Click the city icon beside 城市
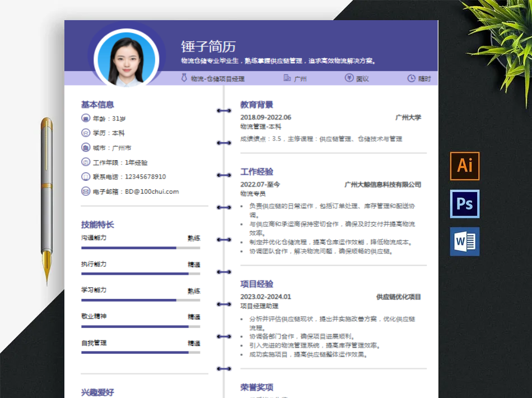This screenshot has height=398, width=532. (x=86, y=147)
